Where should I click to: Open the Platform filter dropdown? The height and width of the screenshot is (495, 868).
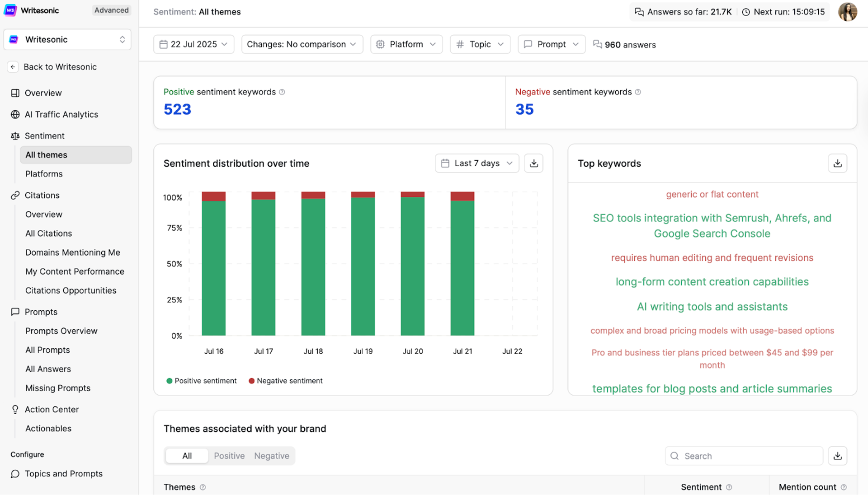point(406,44)
